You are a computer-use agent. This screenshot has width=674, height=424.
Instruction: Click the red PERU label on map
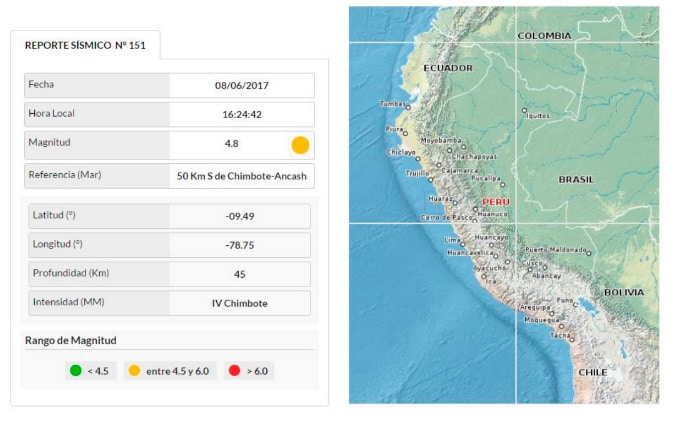(x=496, y=202)
